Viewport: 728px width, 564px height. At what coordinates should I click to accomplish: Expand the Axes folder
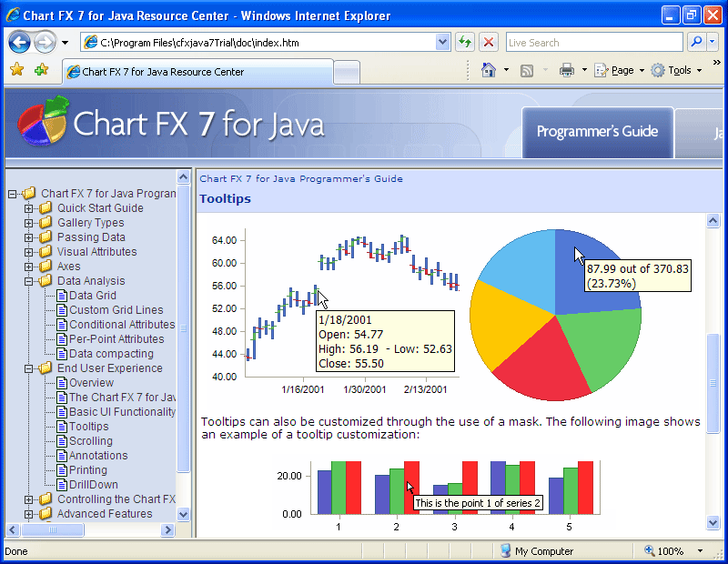[x=29, y=267]
